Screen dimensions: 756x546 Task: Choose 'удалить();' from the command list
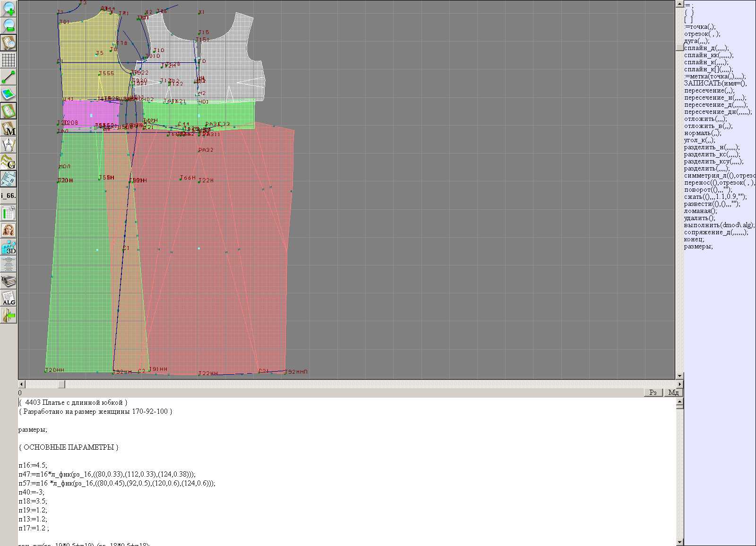click(699, 218)
